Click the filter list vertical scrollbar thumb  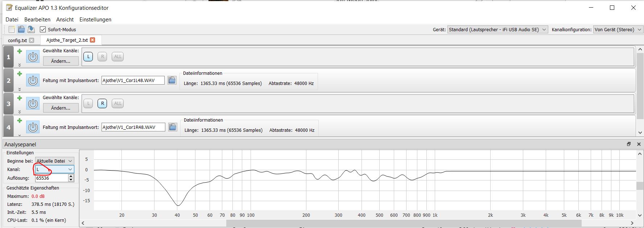(640, 85)
